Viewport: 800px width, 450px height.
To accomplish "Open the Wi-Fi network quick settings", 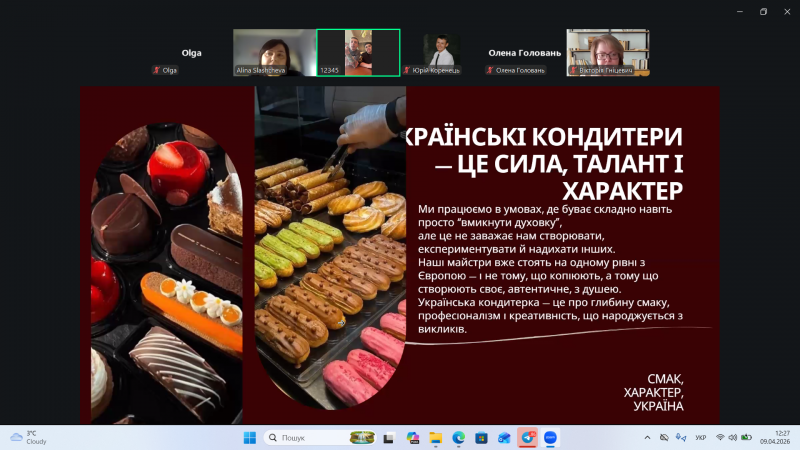I will point(720,438).
